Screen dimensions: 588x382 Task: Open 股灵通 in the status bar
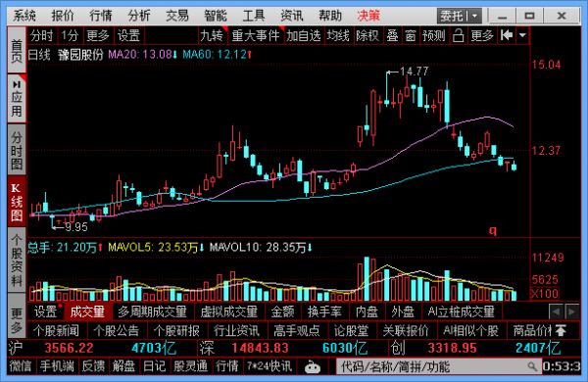[x=190, y=365]
